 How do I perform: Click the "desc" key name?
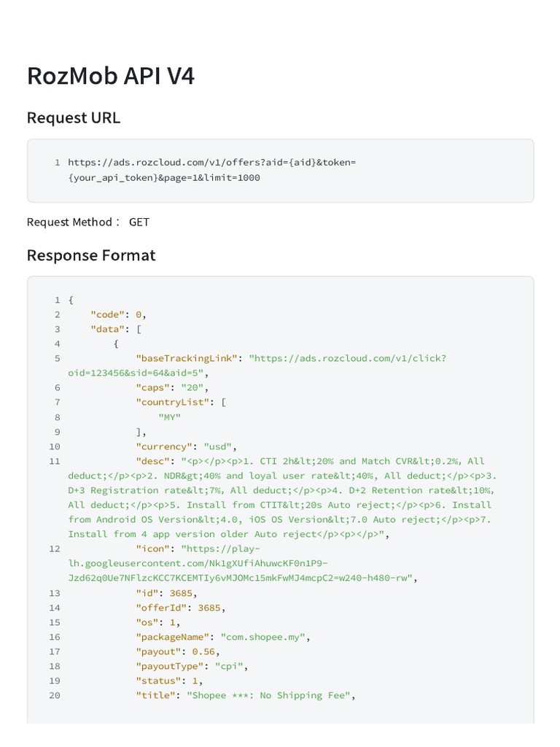click(x=152, y=460)
